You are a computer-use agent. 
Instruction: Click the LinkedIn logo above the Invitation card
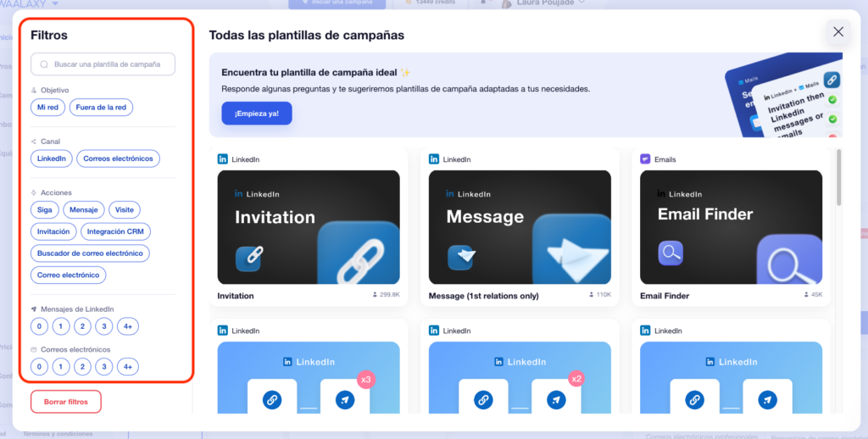[x=223, y=159]
